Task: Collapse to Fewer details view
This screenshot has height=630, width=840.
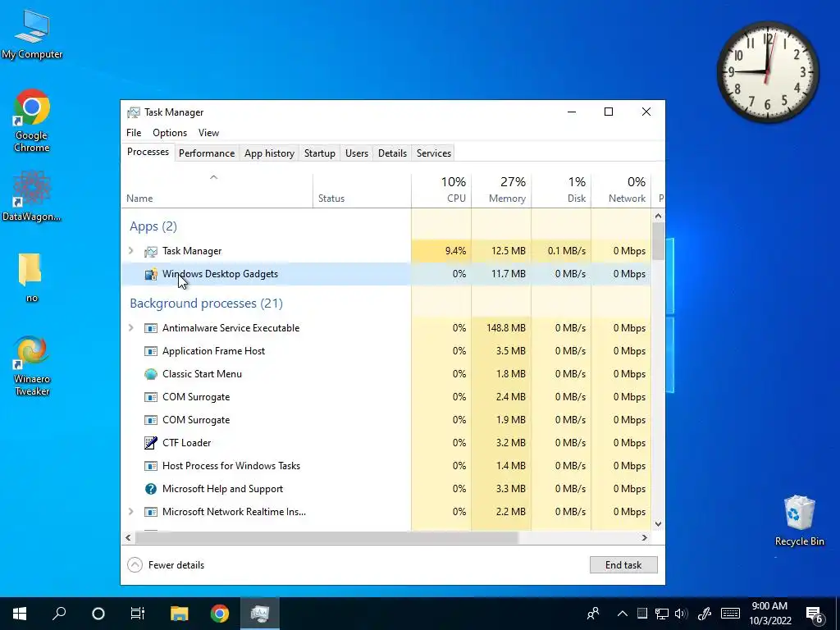Action: [x=166, y=565]
